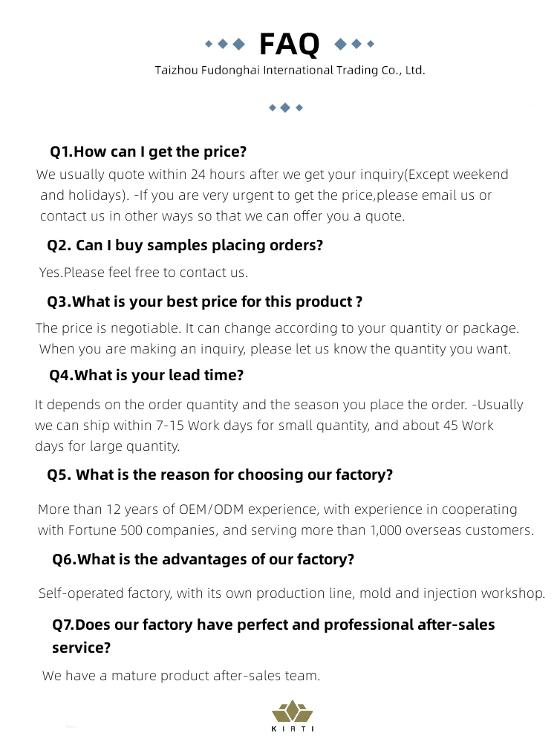Screen dimensions: 557x756
Task: Select the Q5 reason for choosing factory question
Action: (220, 475)
